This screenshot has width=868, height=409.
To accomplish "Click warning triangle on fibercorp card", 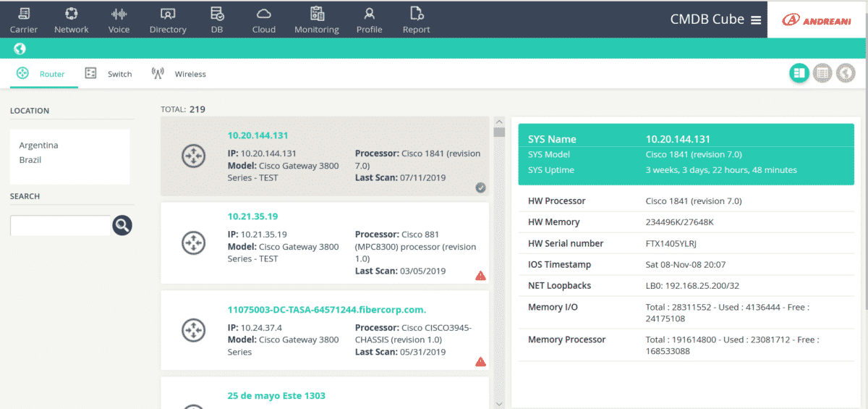I will pos(480,361).
